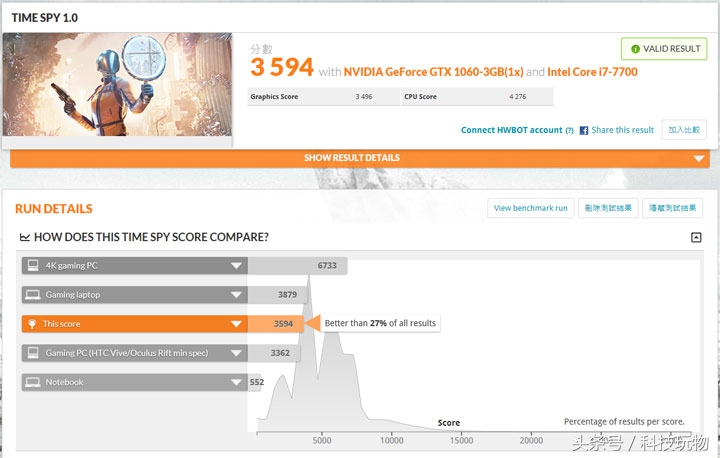Click the arrow on Show Result Details bar
This screenshot has height=458, width=720.
pos(698,158)
